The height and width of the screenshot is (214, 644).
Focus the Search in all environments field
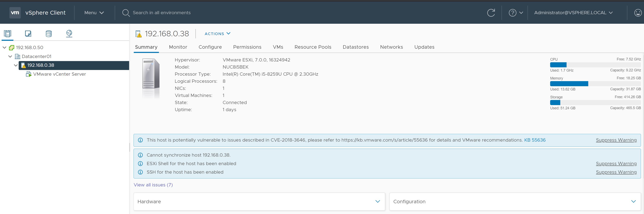point(162,13)
